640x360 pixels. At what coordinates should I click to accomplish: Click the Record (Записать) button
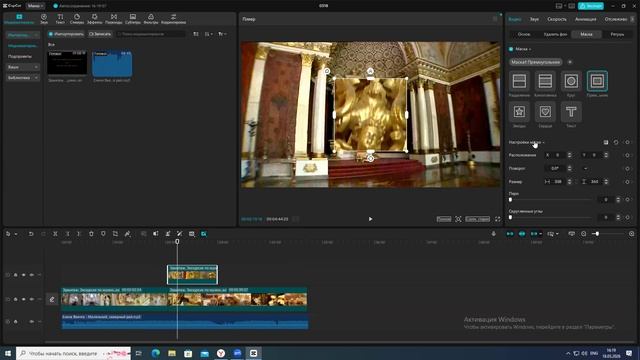click(x=100, y=34)
